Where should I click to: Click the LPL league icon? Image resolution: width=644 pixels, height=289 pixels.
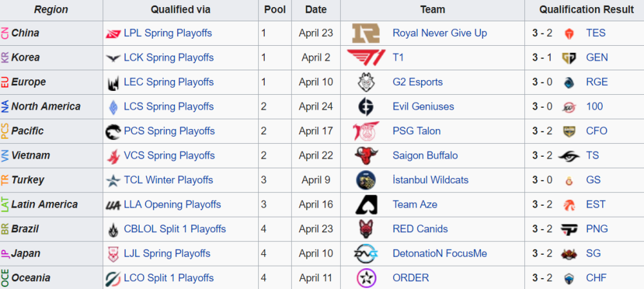[113, 33]
